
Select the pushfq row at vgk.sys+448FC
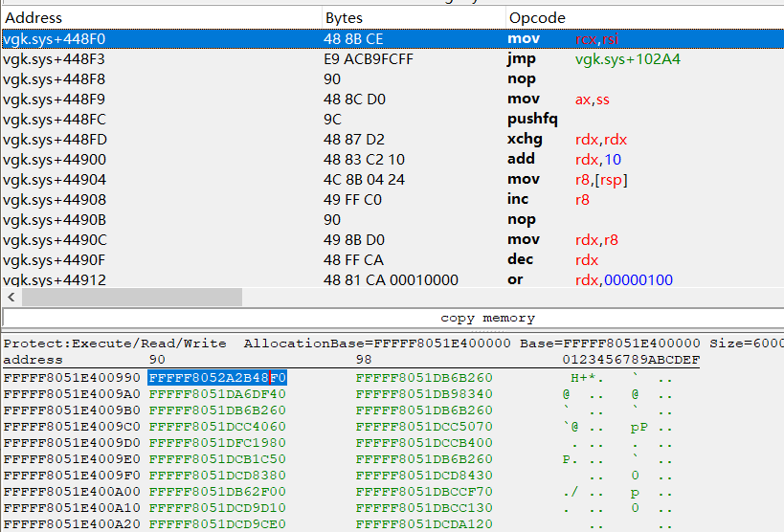pos(392,119)
